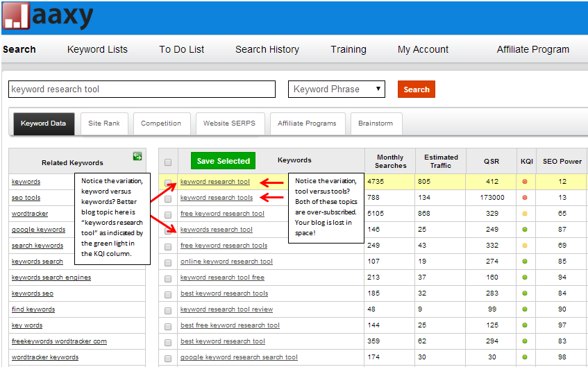Open the Keyword Phrase dropdown

click(x=337, y=89)
